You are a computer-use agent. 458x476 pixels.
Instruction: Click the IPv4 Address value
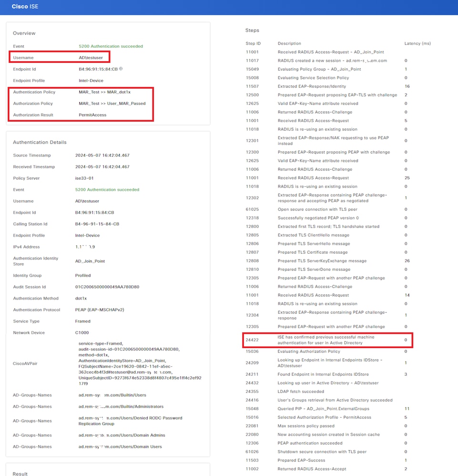[85, 247]
